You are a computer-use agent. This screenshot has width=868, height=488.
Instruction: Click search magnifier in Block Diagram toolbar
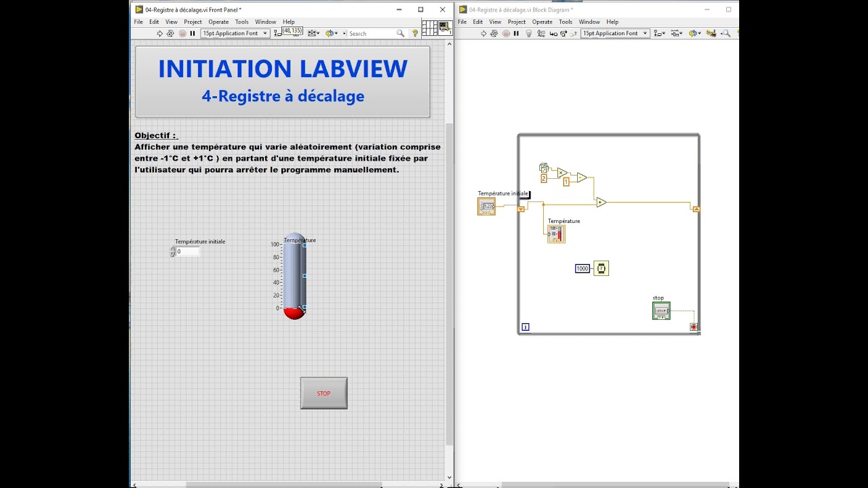pos(726,33)
